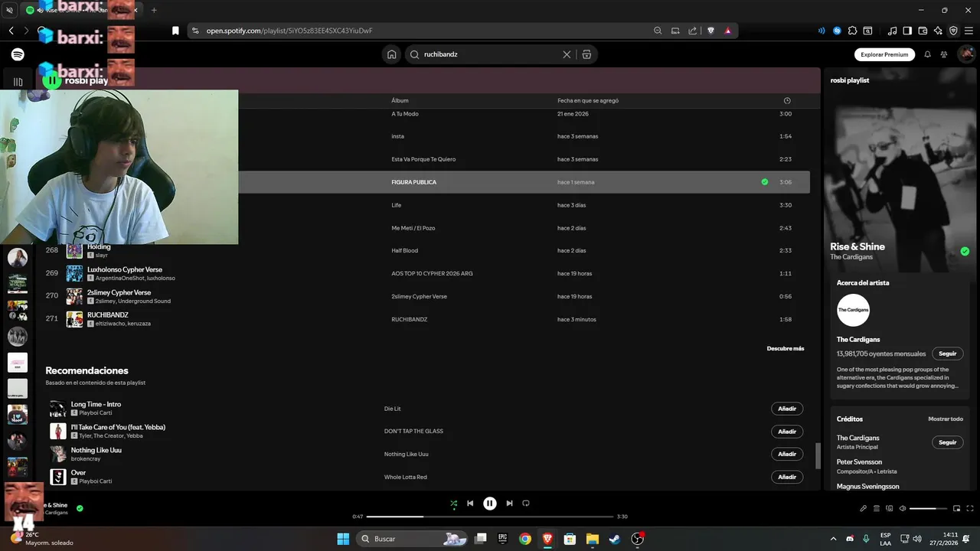This screenshot has height=551, width=980.
Task: Follow The Cardigans in Acerca del artista
Action: [948, 354]
